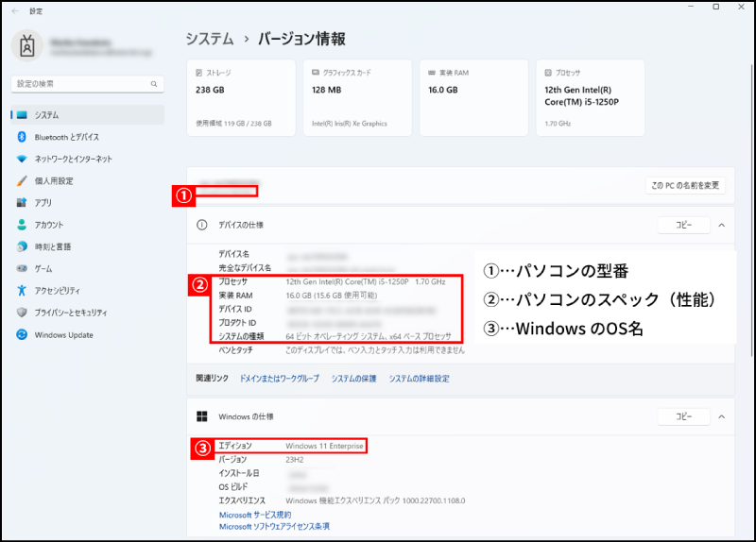Click the vertical scrollbar on the right

click(x=751, y=210)
